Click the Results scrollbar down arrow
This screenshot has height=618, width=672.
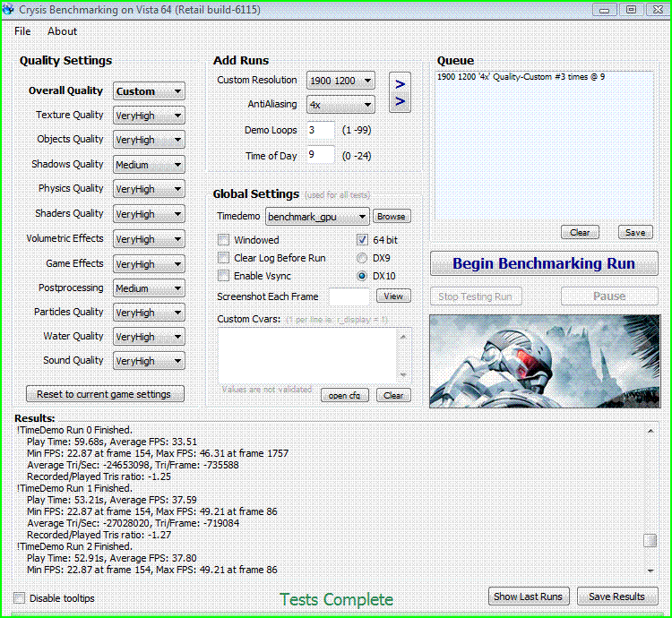tap(650, 570)
